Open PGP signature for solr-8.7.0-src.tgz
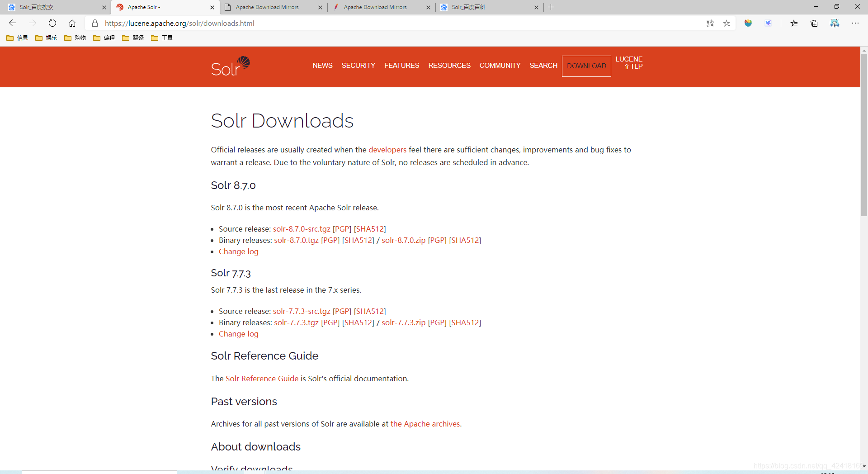The width and height of the screenshot is (868, 474). pyautogui.click(x=342, y=229)
